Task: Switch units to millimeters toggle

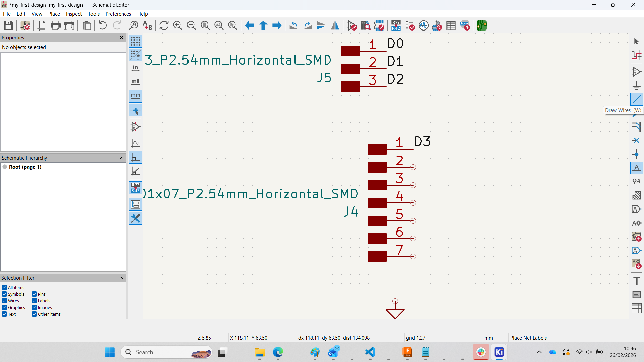Action: (x=136, y=96)
